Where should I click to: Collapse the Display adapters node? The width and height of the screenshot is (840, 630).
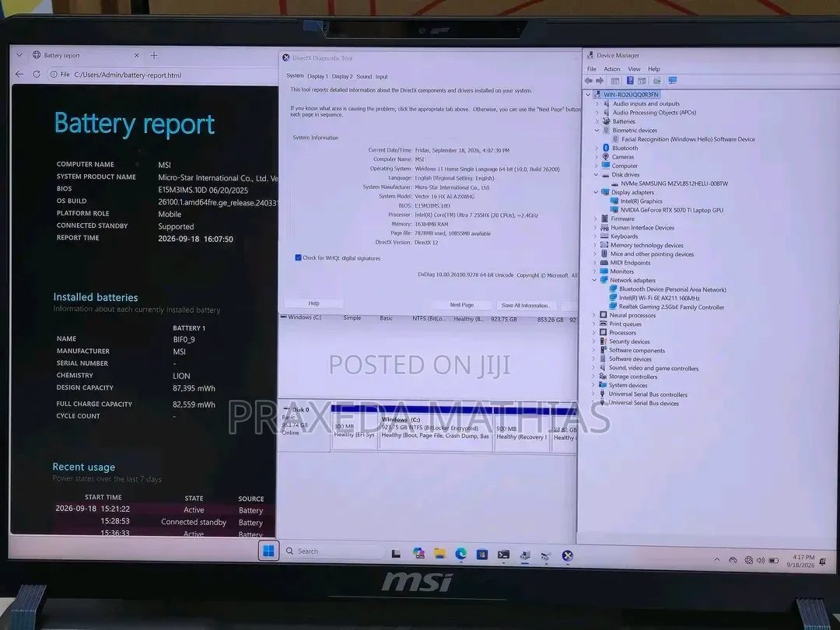coord(596,192)
